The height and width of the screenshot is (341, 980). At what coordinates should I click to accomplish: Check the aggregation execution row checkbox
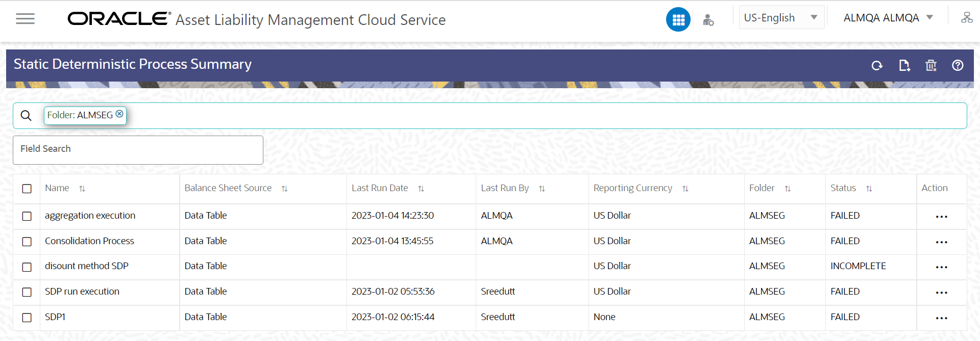click(27, 216)
